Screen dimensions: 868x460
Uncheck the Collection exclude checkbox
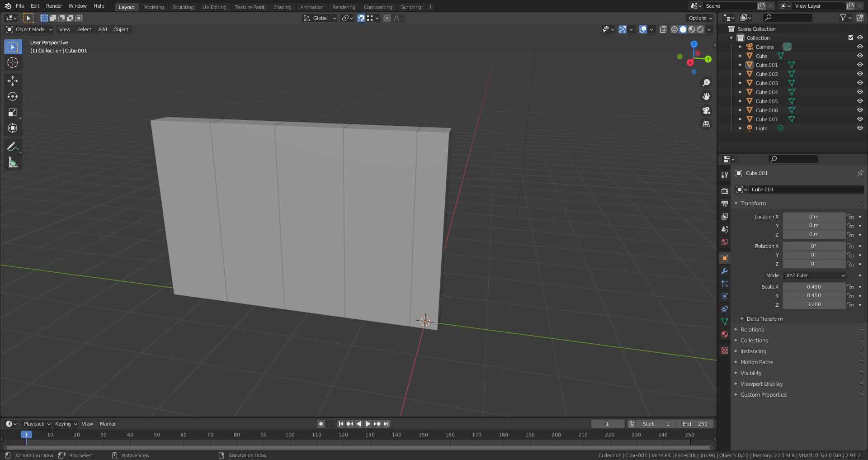850,38
